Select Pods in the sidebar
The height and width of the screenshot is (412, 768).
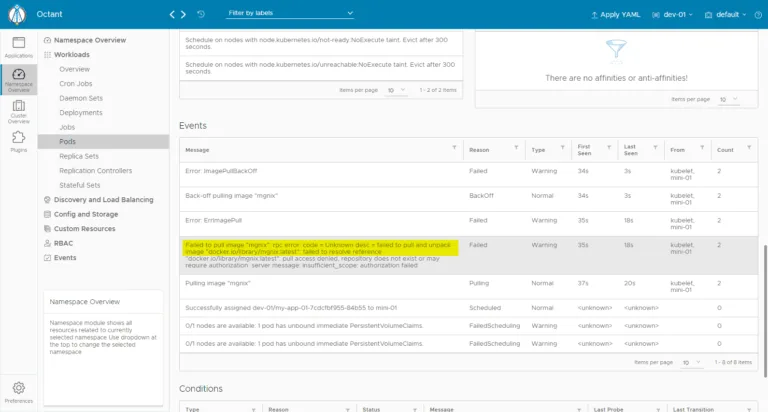pos(103,142)
